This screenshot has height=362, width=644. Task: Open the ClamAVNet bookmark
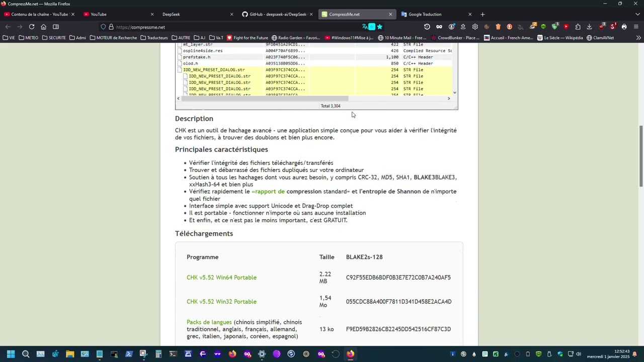[600, 38]
